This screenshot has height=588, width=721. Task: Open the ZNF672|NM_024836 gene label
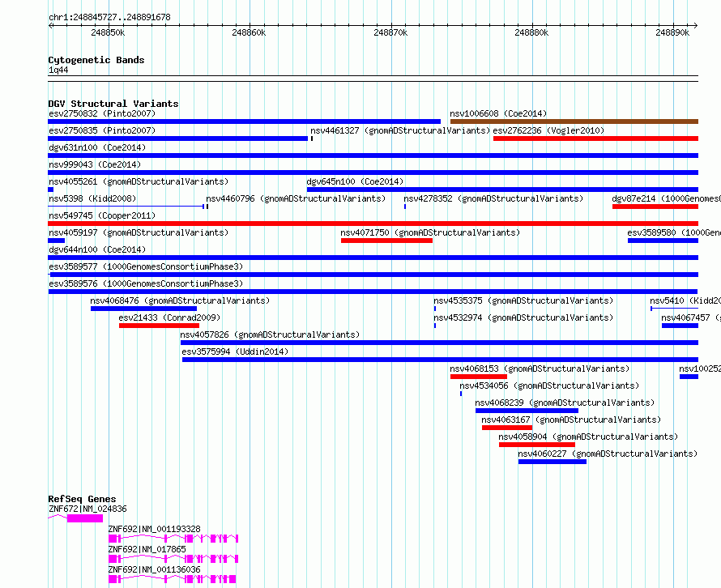87,509
